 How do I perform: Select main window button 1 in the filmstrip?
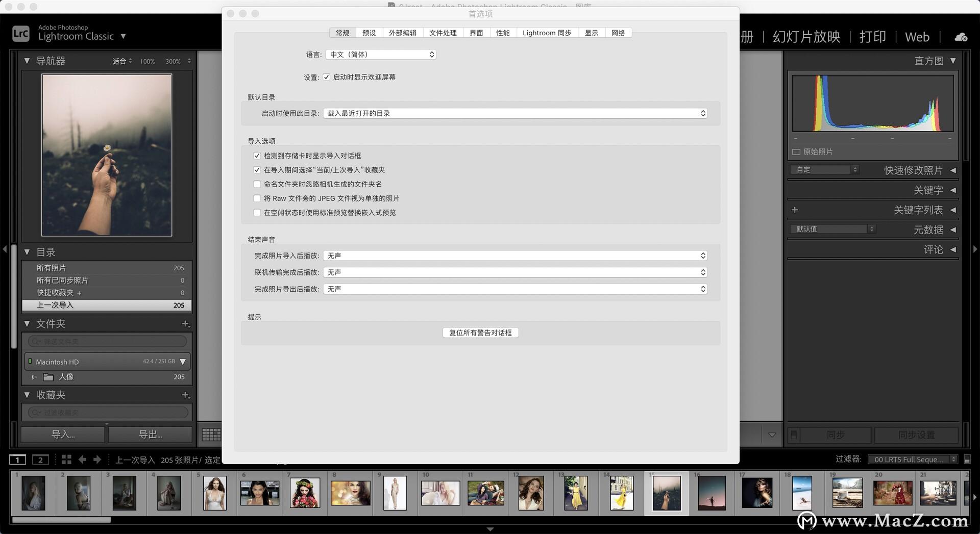click(x=18, y=460)
